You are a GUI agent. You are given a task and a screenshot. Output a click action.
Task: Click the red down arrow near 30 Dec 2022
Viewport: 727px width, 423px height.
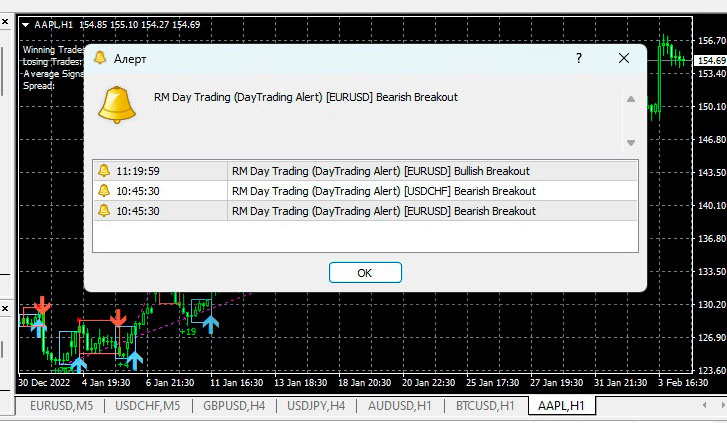pos(41,304)
